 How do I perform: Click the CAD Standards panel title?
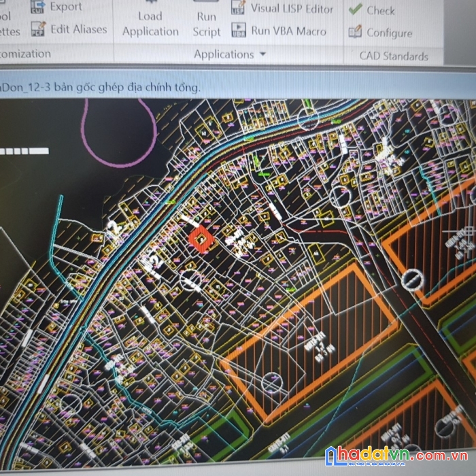[x=394, y=56]
